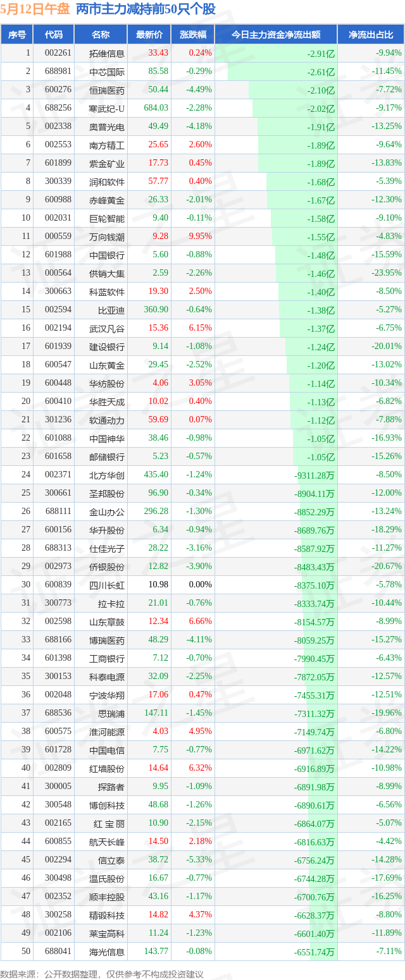
Task: Click the price 360.90 for 比亚迪
Action: point(156,310)
